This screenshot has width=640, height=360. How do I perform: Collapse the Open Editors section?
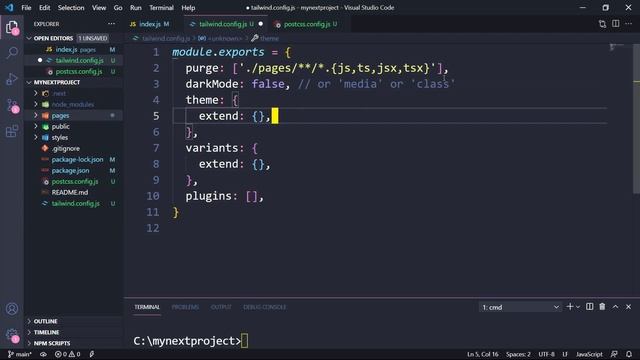click(x=29, y=38)
